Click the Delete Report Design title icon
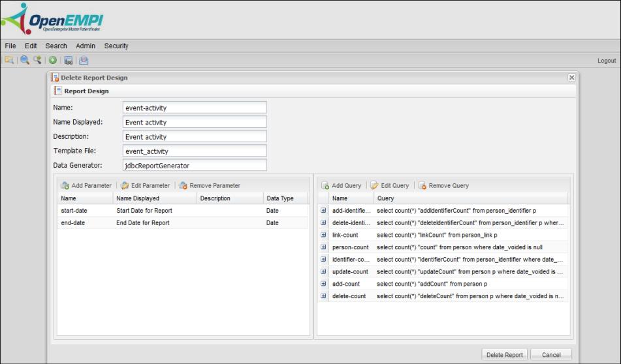This screenshot has width=621, height=364. (55, 78)
